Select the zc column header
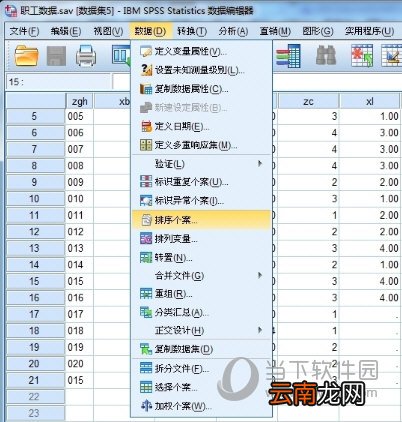 (x=308, y=101)
